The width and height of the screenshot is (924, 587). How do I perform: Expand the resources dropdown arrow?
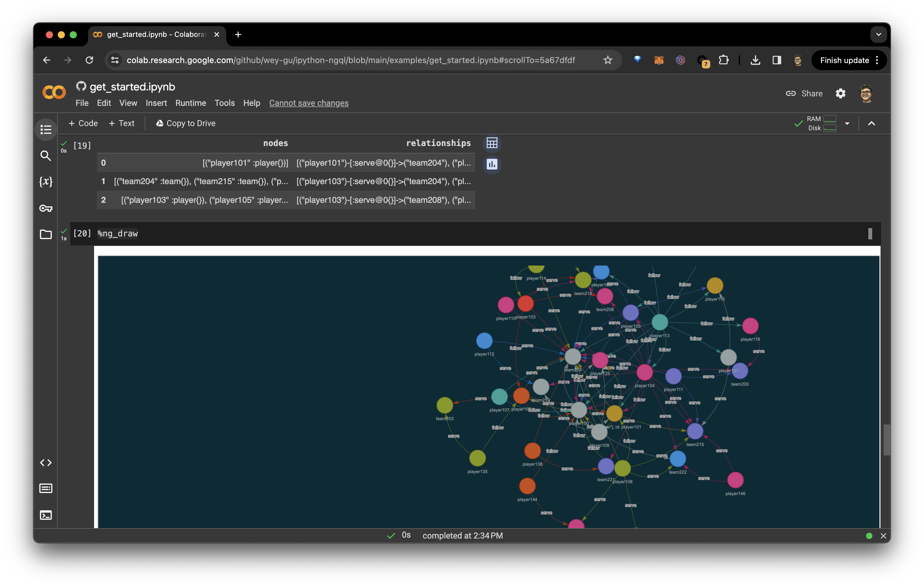[x=847, y=123]
